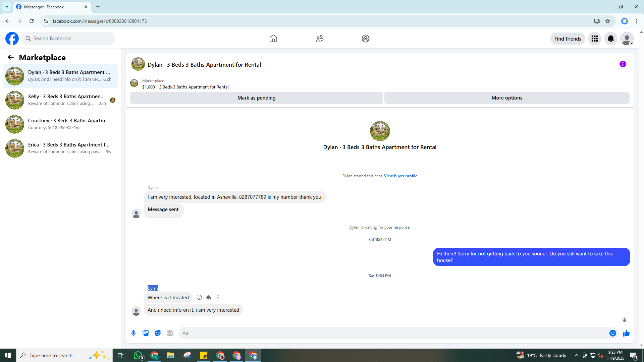Click the address bar URL
Image resolution: width=644 pixels, height=362 pixels.
(100, 21)
